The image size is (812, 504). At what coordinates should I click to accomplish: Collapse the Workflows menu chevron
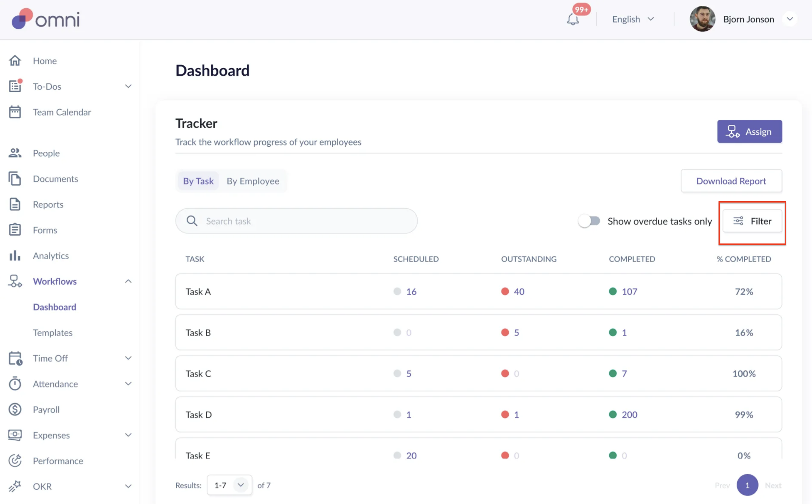point(128,281)
